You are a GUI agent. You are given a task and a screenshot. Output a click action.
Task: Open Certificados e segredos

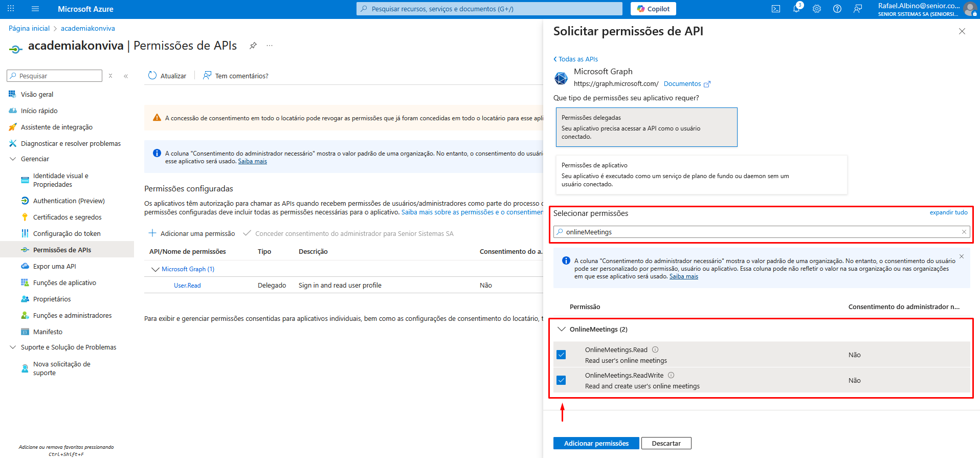tap(67, 217)
